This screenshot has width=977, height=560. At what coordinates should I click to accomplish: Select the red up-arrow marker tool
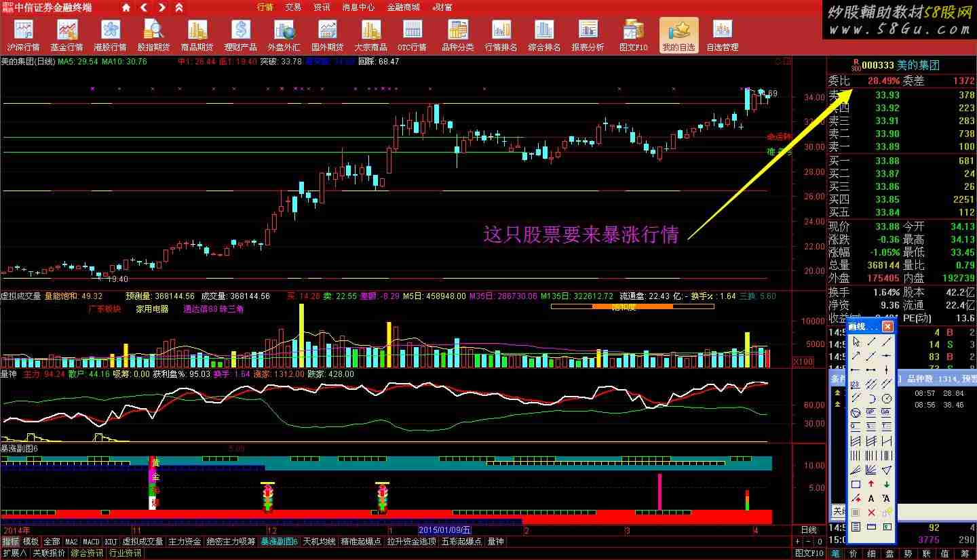click(x=871, y=484)
